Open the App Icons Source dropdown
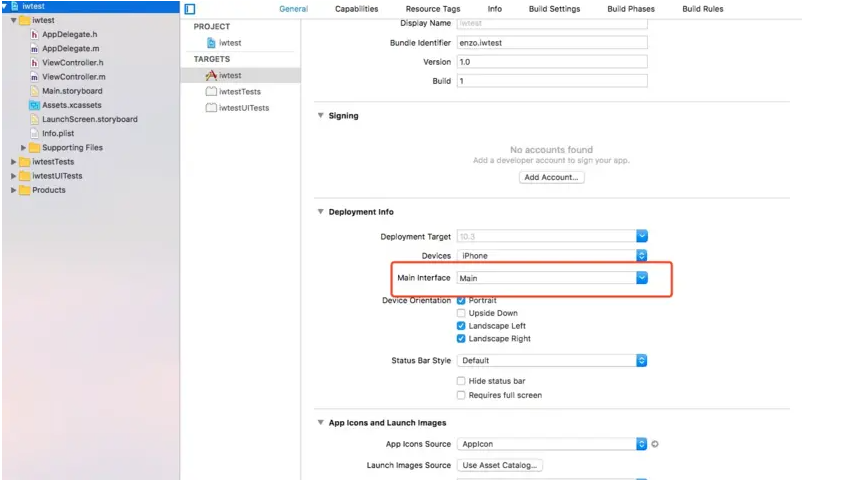Viewport: 852px width, 482px height. [552, 444]
